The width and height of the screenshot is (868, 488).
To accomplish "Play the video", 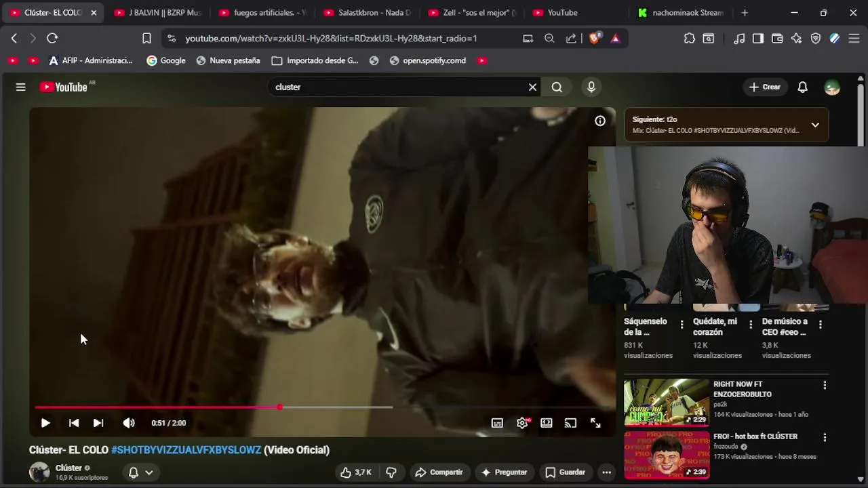I will click(45, 423).
